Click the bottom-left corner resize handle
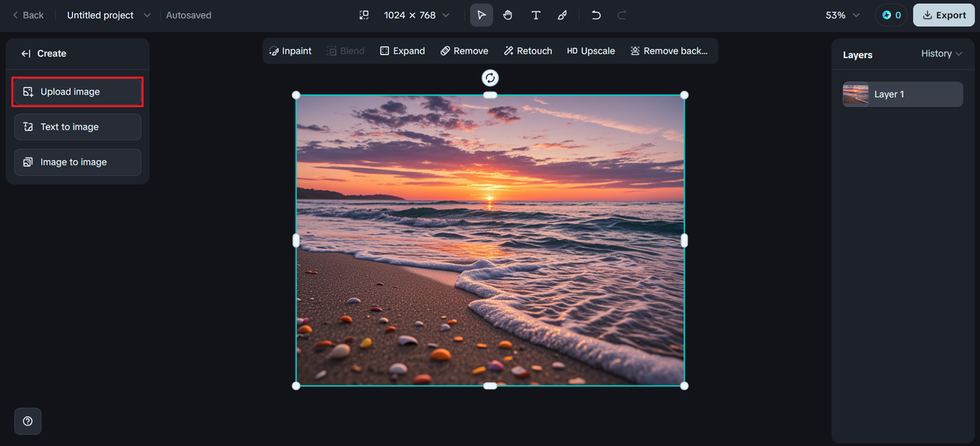The height and width of the screenshot is (446, 980). point(296,386)
